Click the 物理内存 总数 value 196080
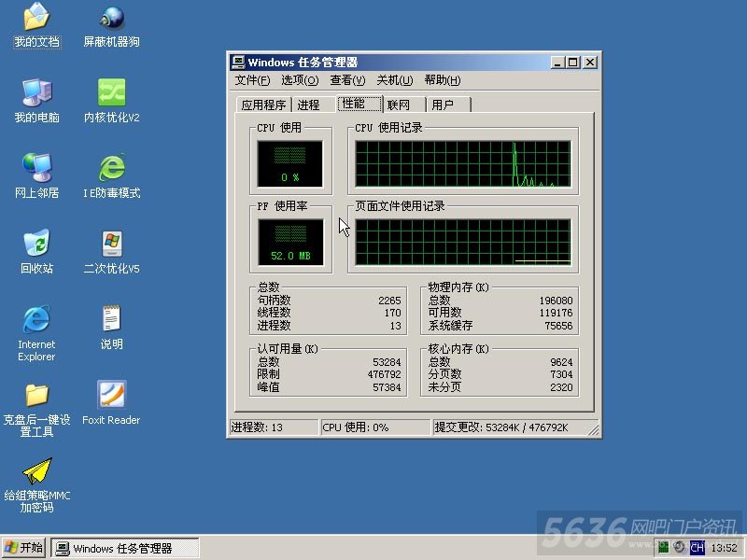This screenshot has height=560, width=747. [556, 301]
